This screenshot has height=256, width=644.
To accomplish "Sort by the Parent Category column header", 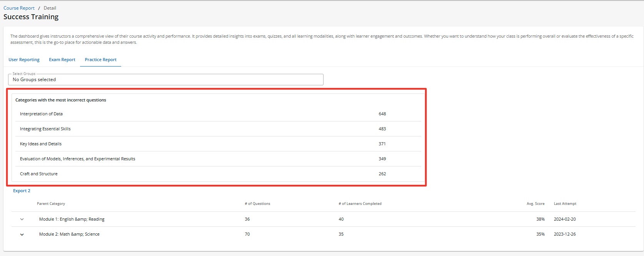I will (51, 204).
